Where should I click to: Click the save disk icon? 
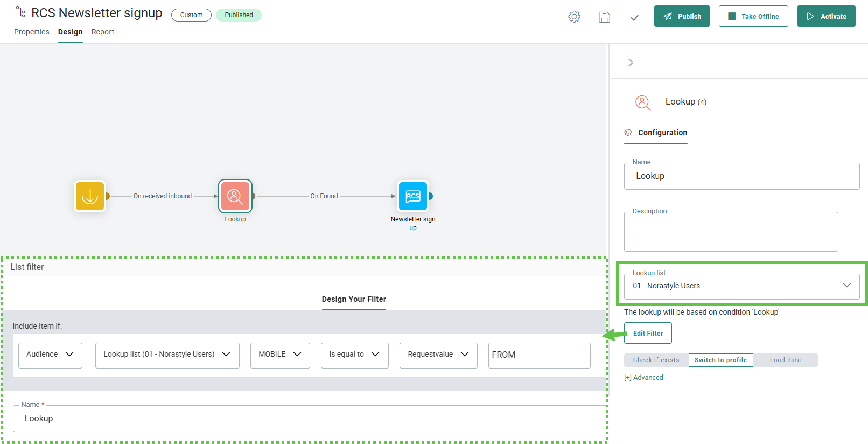[604, 17]
